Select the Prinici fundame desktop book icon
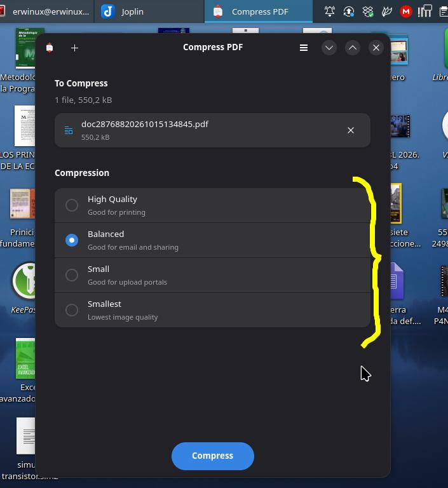This screenshot has width=448, height=488. pyautogui.click(x=22, y=203)
